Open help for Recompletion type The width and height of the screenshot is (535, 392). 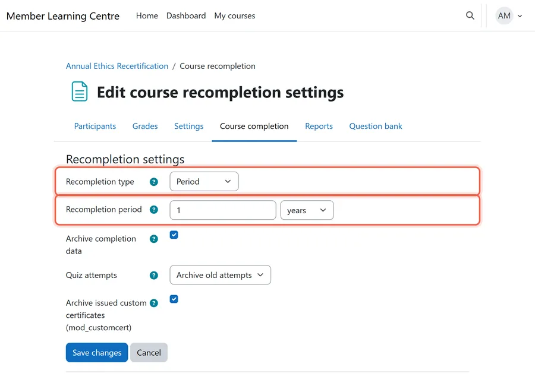tap(154, 182)
